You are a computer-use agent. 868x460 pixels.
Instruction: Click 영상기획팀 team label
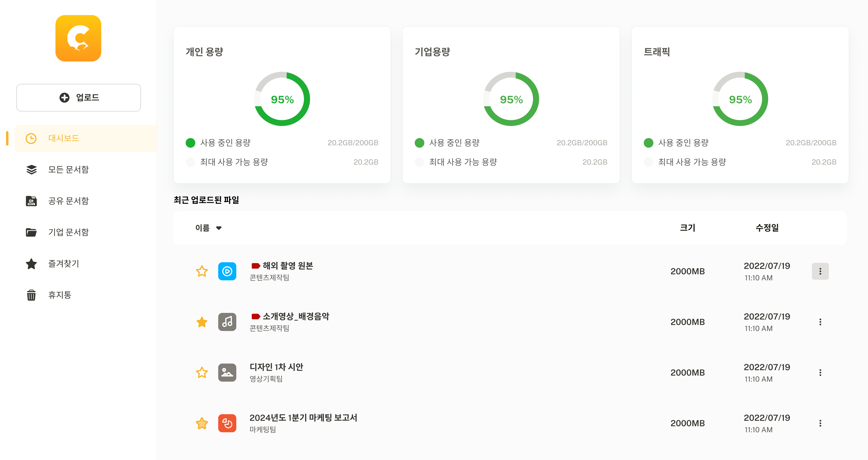pyautogui.click(x=266, y=379)
